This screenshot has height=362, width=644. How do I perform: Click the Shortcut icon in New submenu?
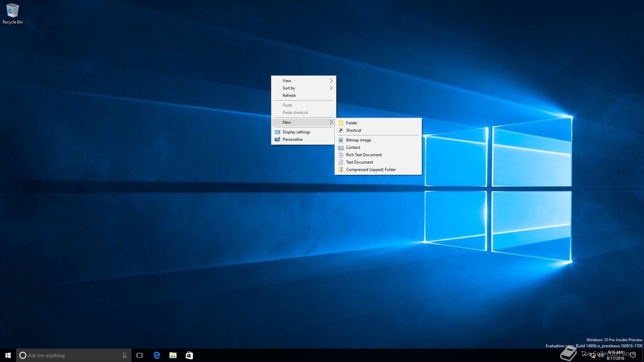pyautogui.click(x=341, y=130)
